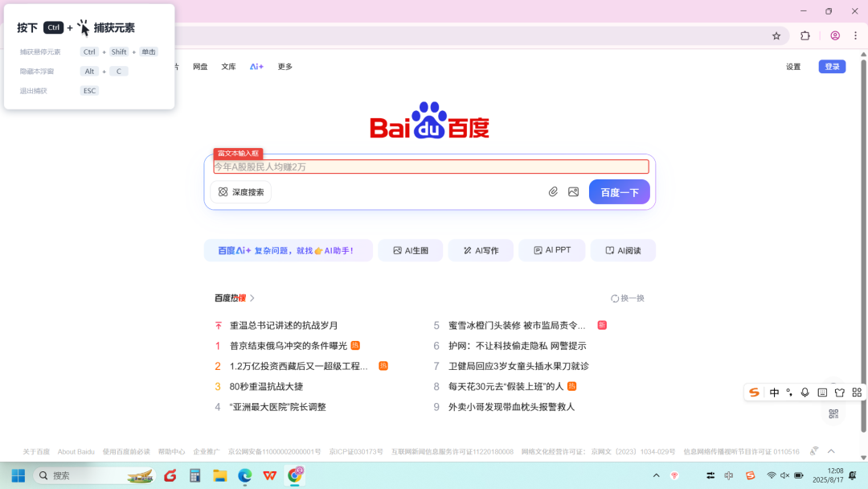Open the Windows Start menu
The image size is (868, 489).
[x=18, y=475]
